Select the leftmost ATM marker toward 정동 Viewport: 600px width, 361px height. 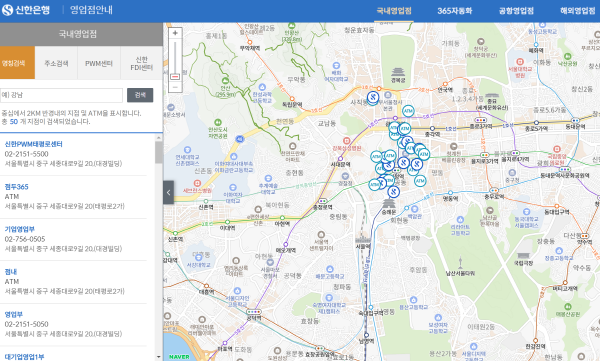pyautogui.click(x=374, y=185)
